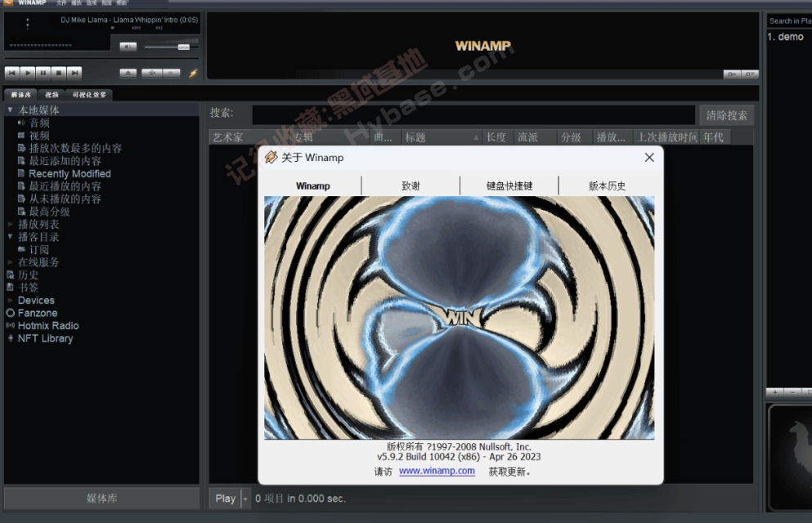The width and height of the screenshot is (812, 523).
Task: Click the seek bar under the track display
Action: pos(40,45)
